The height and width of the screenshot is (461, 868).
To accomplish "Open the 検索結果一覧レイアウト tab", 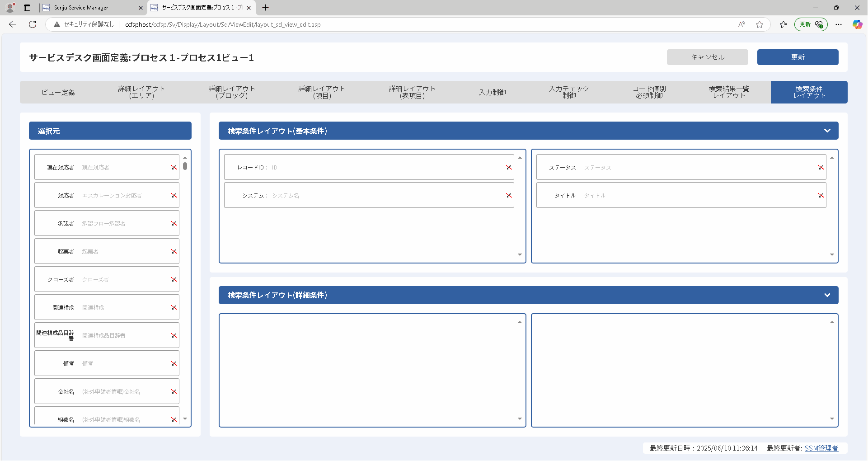I will 729,92.
